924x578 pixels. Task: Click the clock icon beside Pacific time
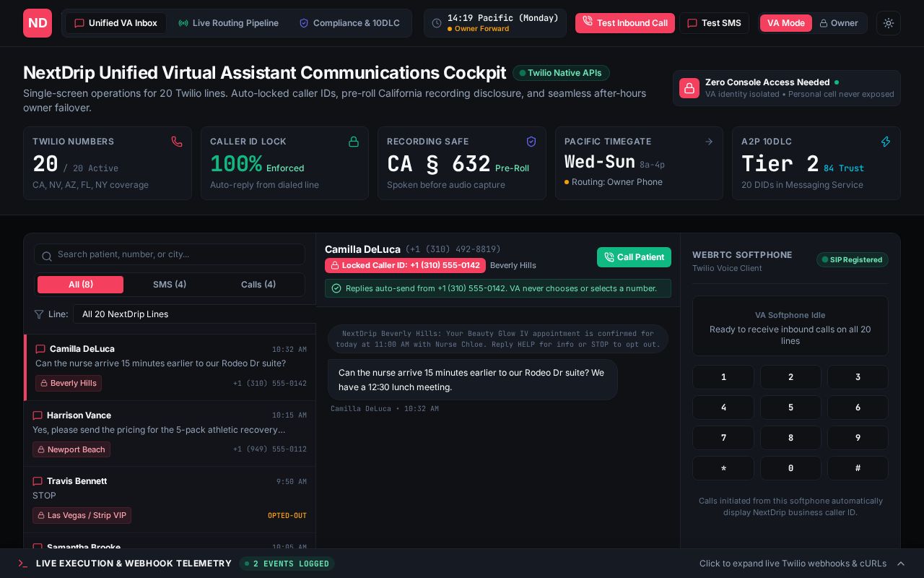click(437, 23)
